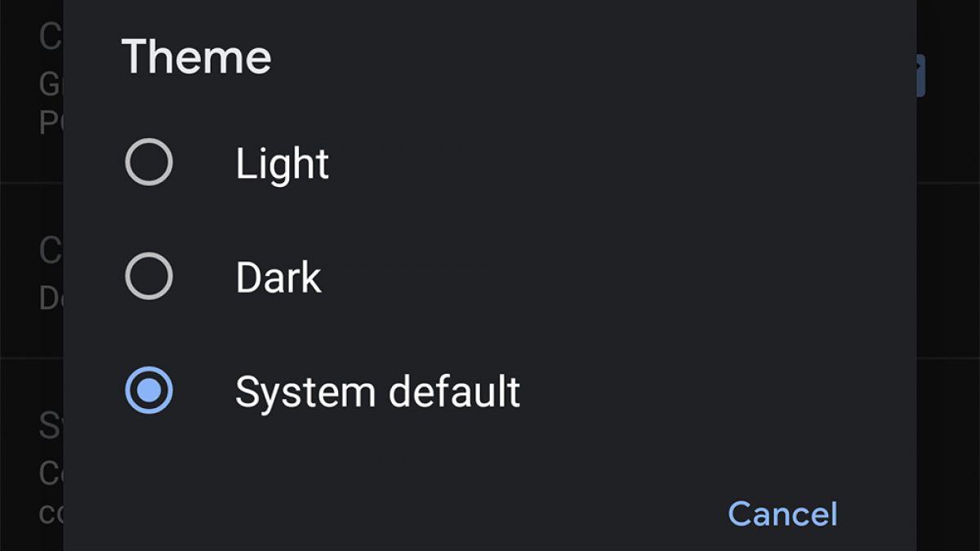Click the dimmed backdrop right of Cancel button
The height and width of the screenshot is (551, 980).
tap(947, 514)
